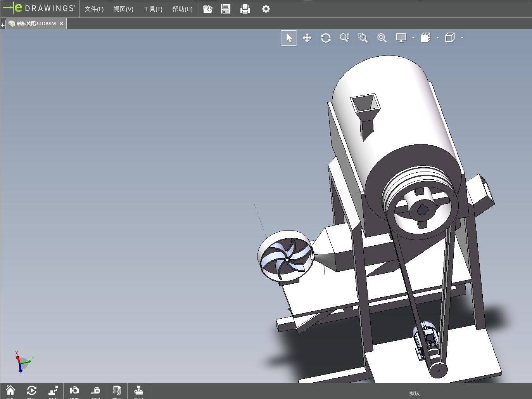Reset the view with the Home button
The image size is (532, 399).
tap(10, 390)
